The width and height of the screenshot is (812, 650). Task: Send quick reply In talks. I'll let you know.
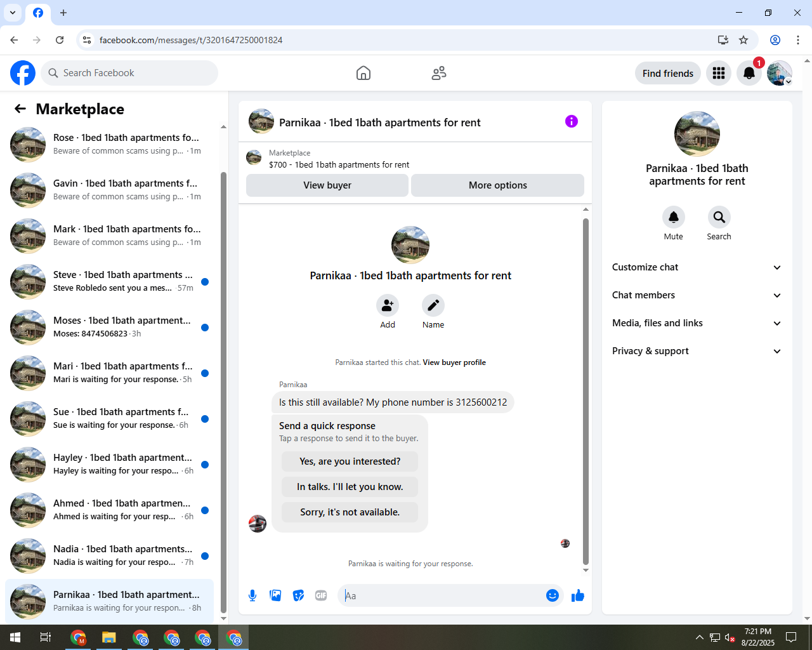(350, 487)
